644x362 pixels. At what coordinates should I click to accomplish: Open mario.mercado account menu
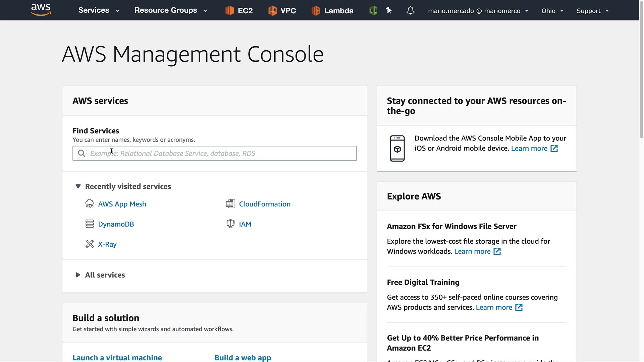tap(478, 11)
